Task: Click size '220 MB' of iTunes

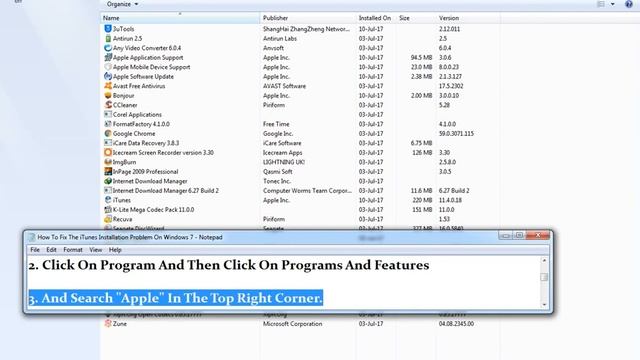Action: (422, 200)
